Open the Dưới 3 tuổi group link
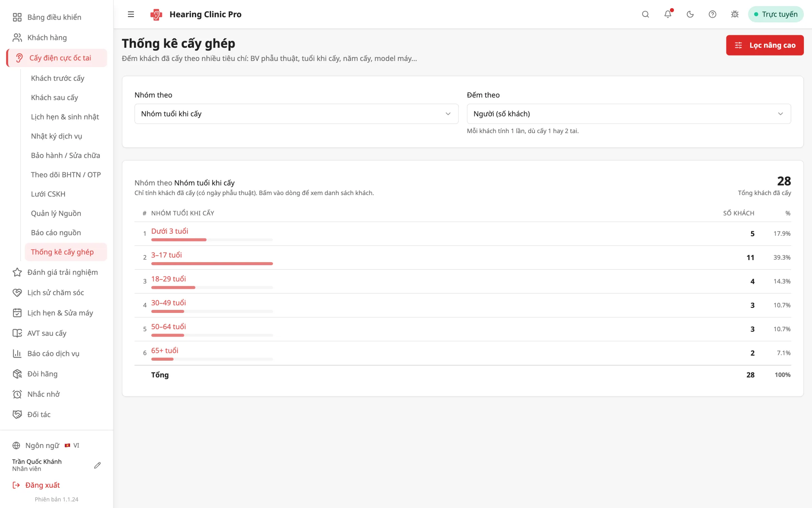812x508 pixels. (x=170, y=231)
